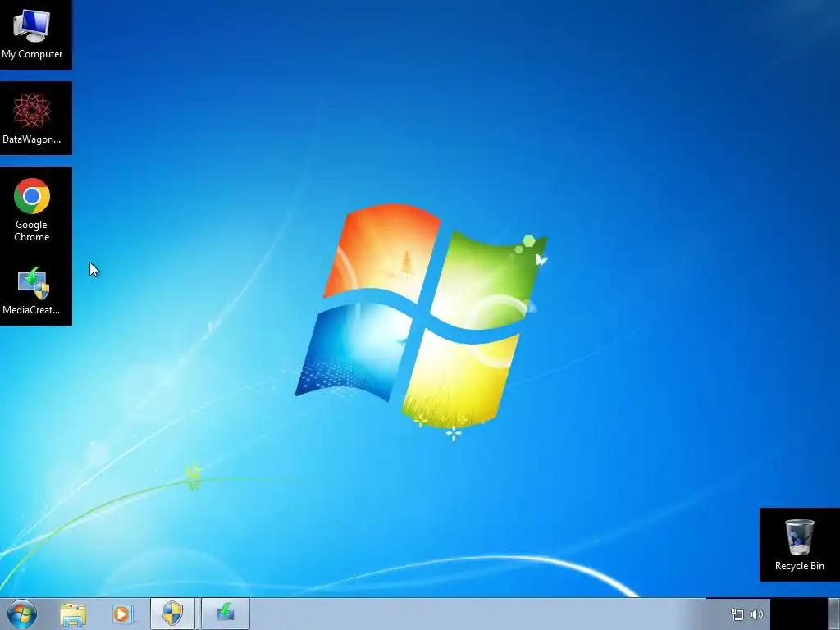Open the Windows Start menu
Image resolution: width=840 pixels, height=630 pixels.
click(x=22, y=614)
